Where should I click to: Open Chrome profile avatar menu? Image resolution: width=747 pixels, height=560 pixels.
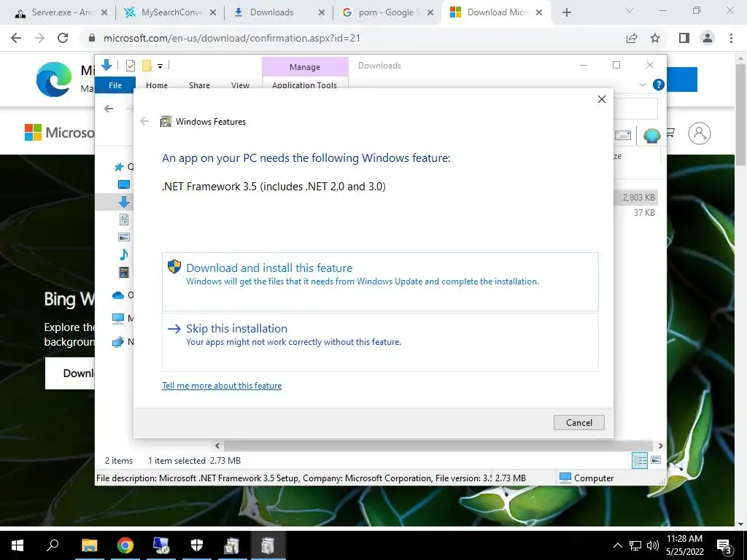pyautogui.click(x=708, y=38)
